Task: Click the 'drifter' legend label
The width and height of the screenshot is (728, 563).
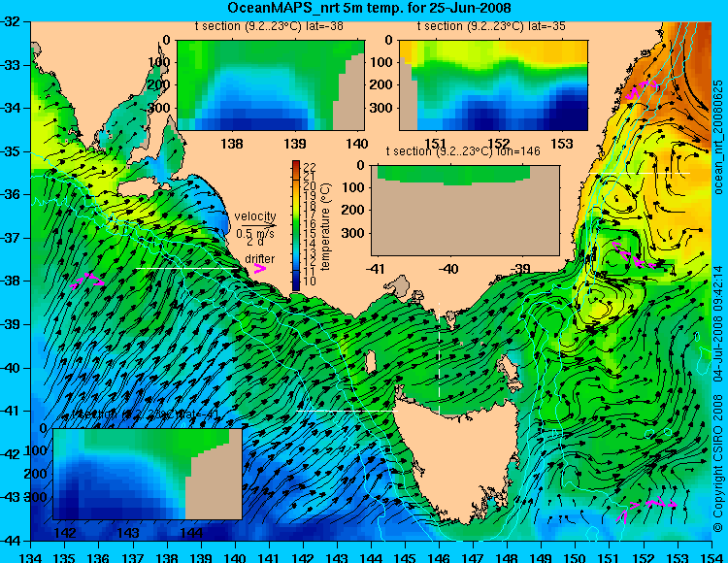Action: point(259,258)
